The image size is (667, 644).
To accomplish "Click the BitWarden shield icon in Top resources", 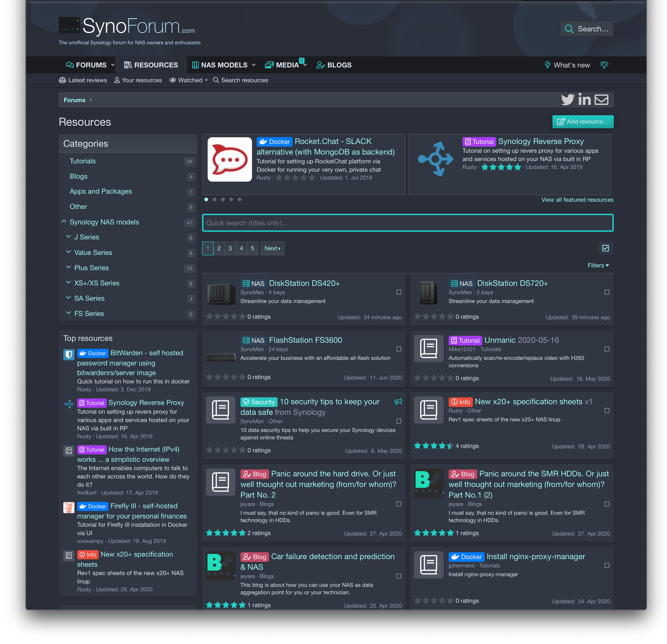I will [69, 355].
